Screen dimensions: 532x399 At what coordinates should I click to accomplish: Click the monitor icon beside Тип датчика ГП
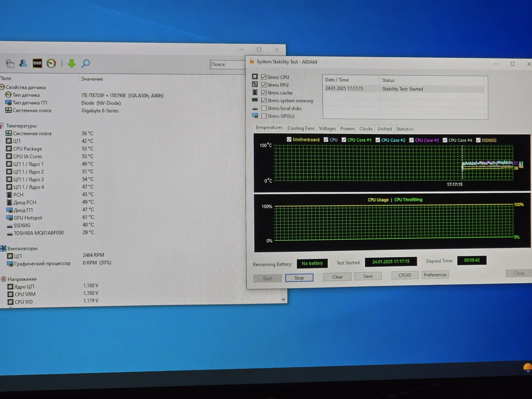(9, 102)
